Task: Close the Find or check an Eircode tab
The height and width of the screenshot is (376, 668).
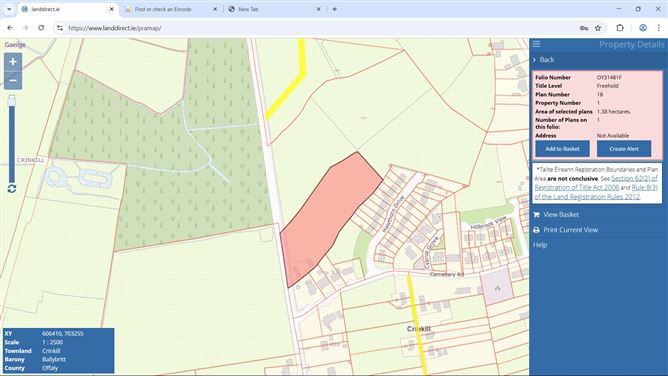Action: [x=215, y=9]
